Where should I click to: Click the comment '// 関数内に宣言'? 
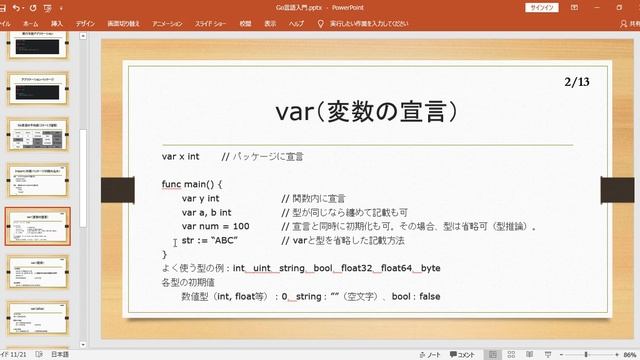[x=313, y=199]
